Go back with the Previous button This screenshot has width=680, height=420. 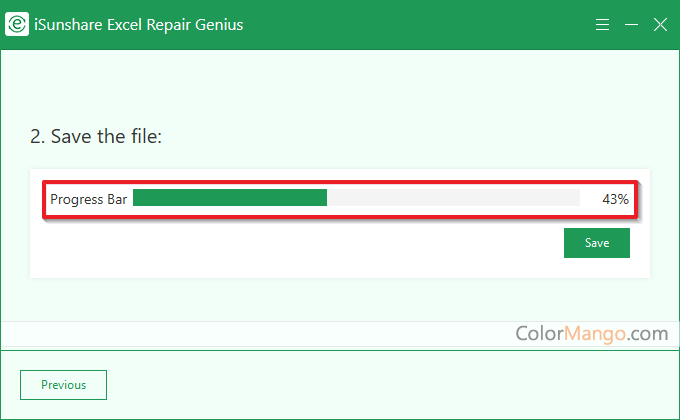(63, 385)
